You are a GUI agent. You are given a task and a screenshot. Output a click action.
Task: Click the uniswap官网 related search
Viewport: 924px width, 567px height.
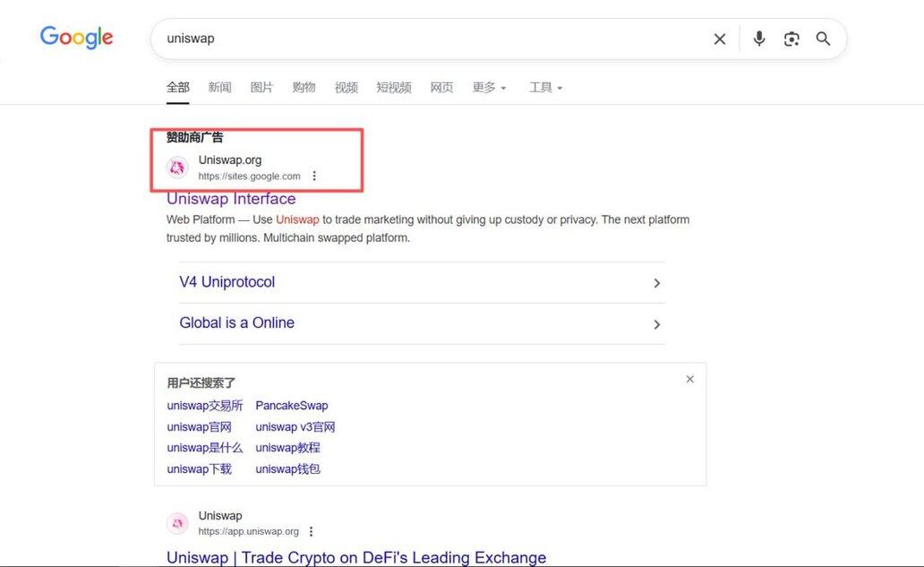(x=199, y=426)
